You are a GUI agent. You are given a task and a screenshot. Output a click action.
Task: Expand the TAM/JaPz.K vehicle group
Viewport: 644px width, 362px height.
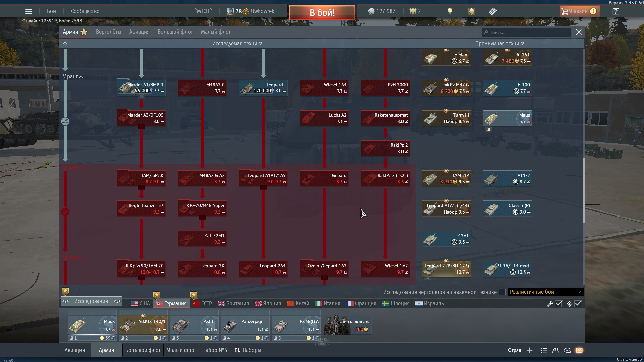click(141, 187)
